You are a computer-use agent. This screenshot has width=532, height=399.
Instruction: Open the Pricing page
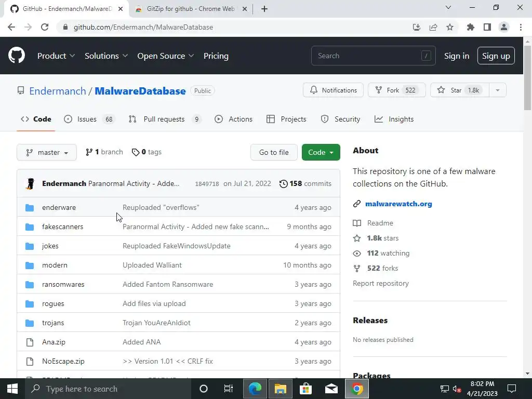tap(216, 56)
